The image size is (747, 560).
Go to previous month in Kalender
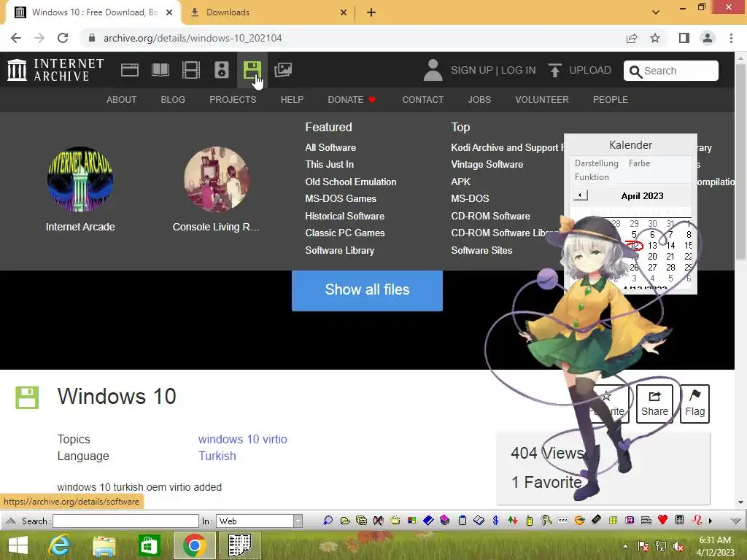(580, 195)
